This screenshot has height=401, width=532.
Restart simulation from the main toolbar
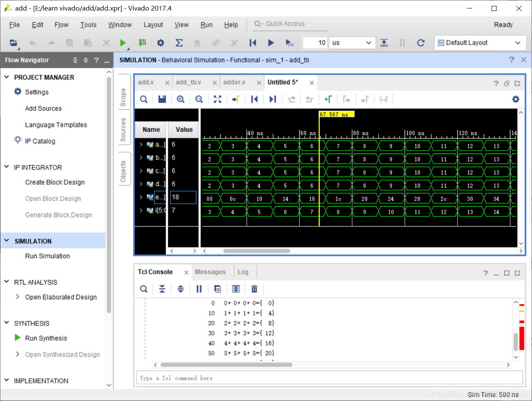253,43
